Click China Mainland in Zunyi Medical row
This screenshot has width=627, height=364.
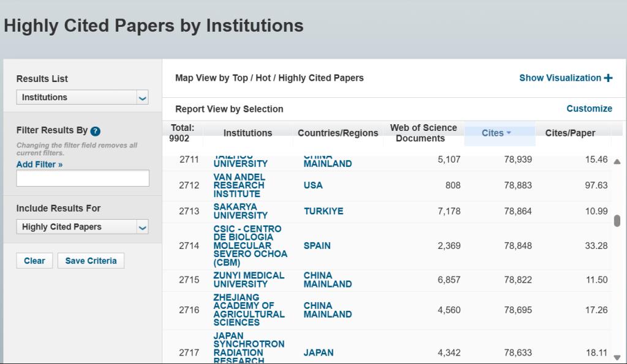328,280
